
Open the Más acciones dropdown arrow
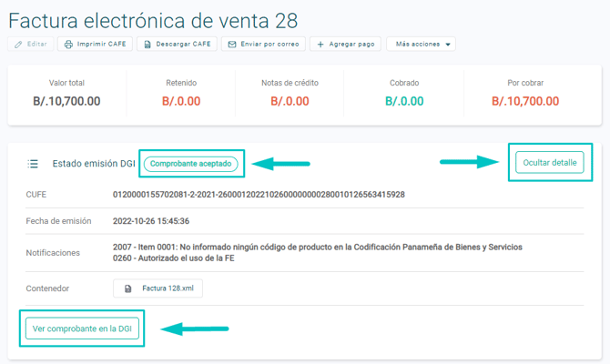[x=448, y=45]
